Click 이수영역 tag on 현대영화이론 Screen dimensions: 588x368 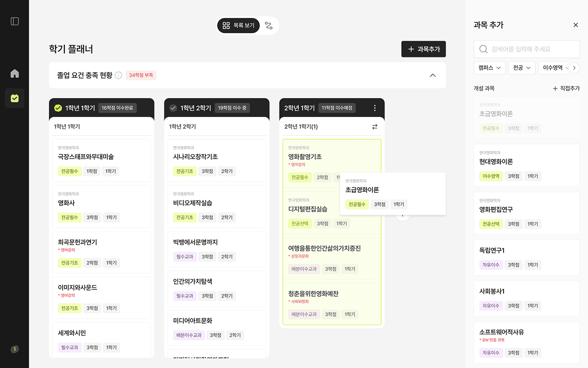click(490, 176)
